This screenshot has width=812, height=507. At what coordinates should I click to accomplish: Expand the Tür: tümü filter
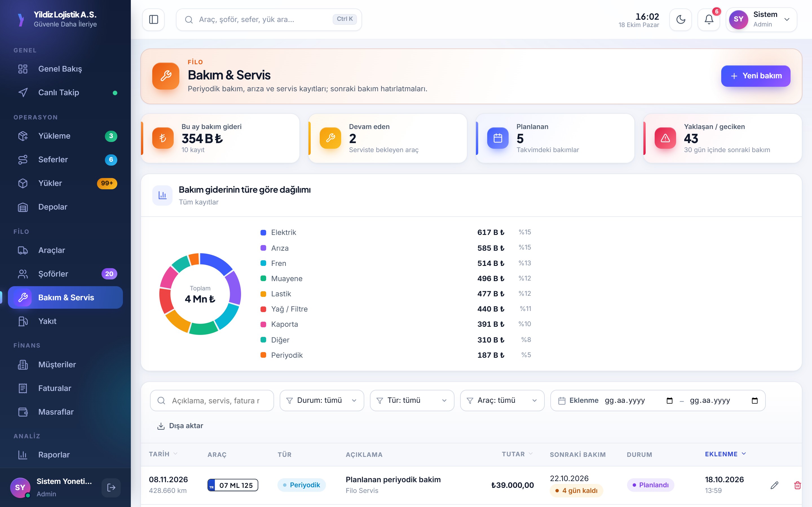pos(412,400)
